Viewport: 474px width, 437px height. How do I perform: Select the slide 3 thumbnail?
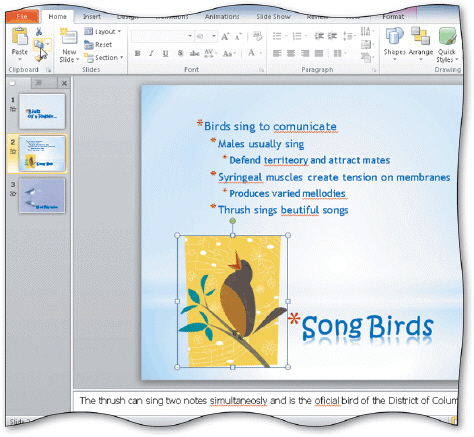[42, 196]
